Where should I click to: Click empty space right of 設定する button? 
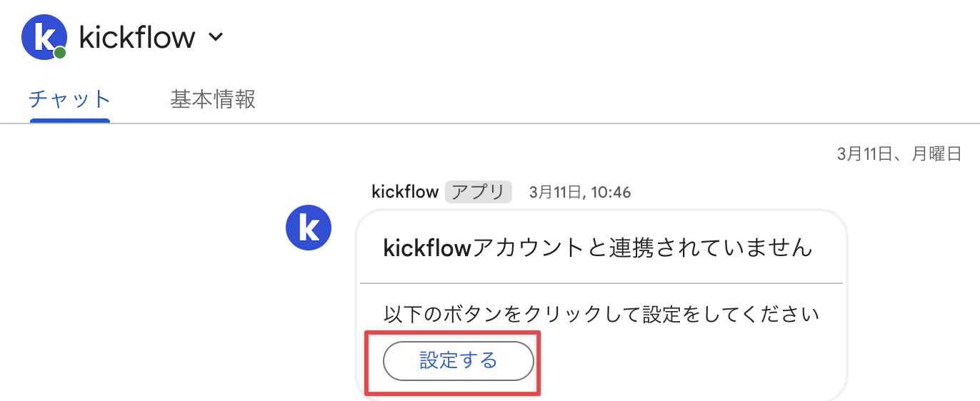click(x=689, y=361)
